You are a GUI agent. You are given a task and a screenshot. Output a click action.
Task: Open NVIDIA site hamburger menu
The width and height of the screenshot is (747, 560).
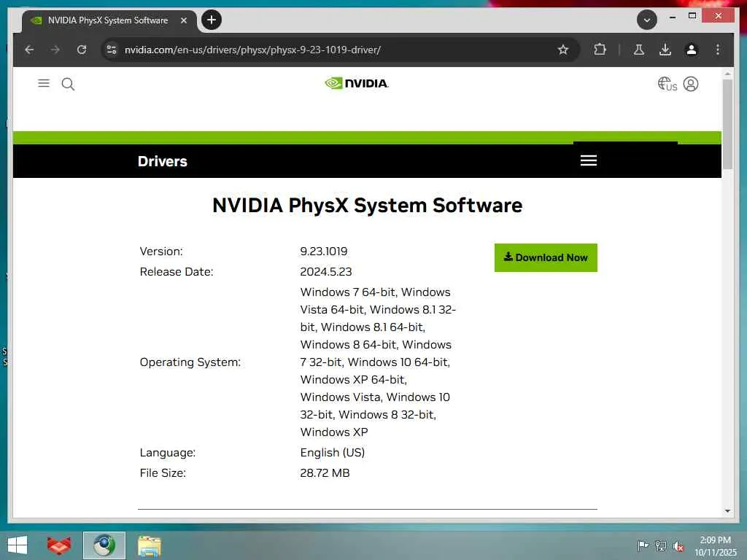tap(44, 83)
